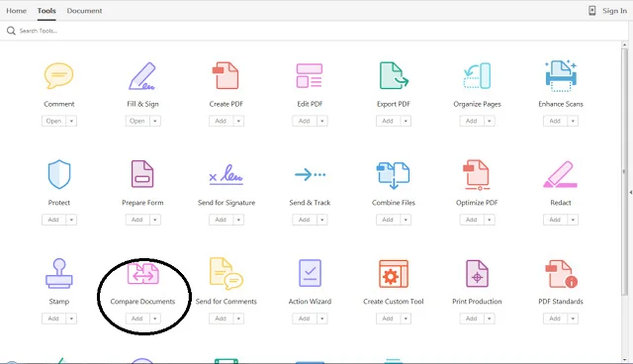Click Open button under Fill & Sign
This screenshot has width=633, height=364.
(x=137, y=121)
